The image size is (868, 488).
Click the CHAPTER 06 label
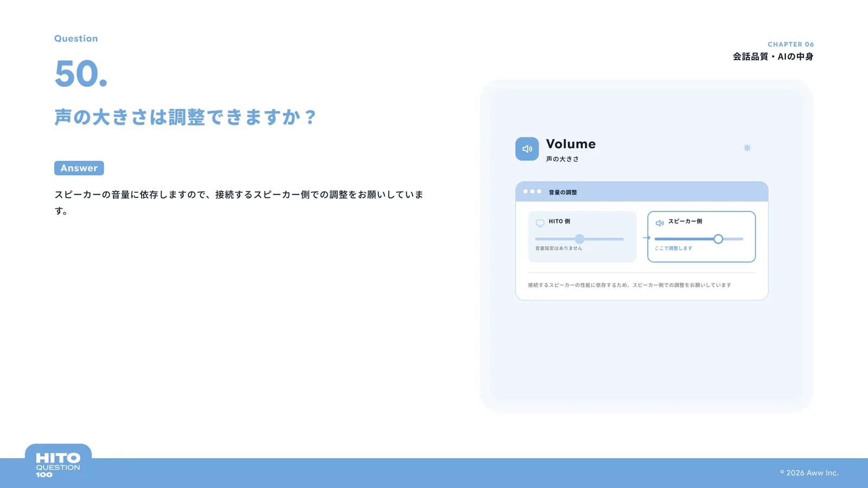pos(791,44)
